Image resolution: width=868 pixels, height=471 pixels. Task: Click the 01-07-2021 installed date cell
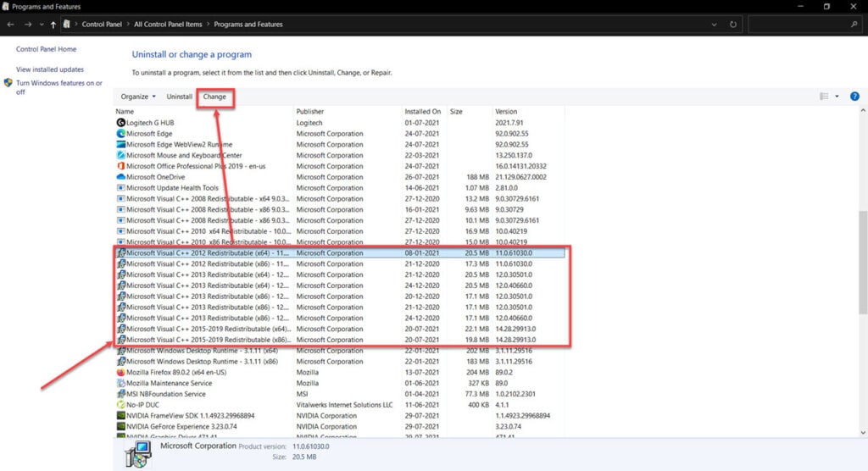[x=422, y=123]
